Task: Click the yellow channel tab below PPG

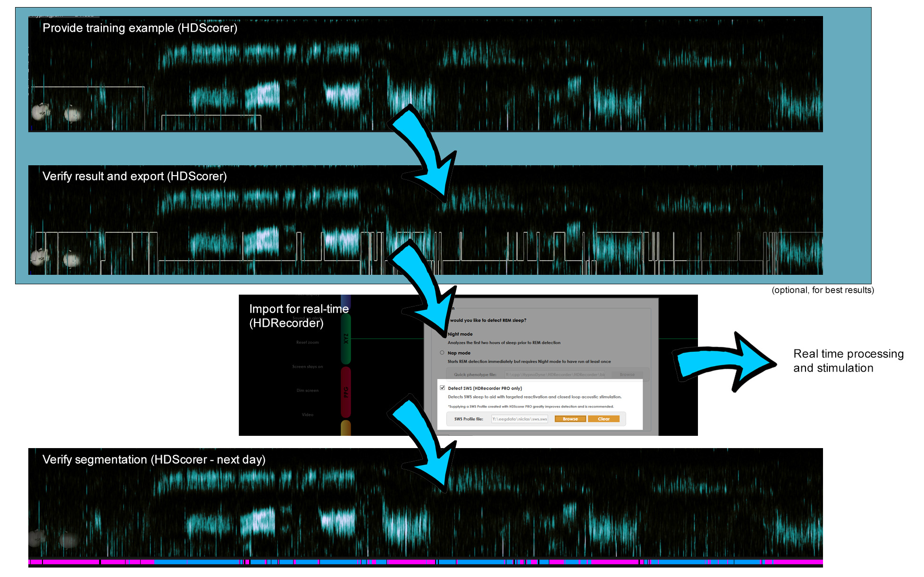Action: [346, 428]
